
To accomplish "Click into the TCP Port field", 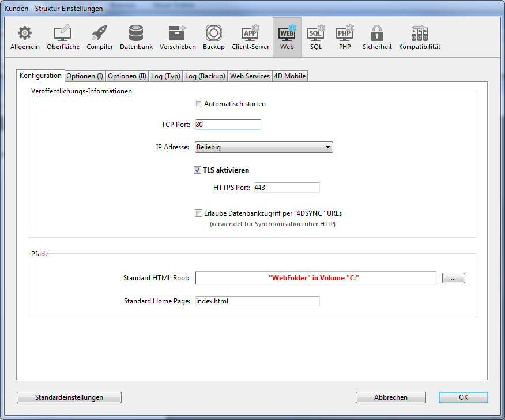I will (x=228, y=125).
